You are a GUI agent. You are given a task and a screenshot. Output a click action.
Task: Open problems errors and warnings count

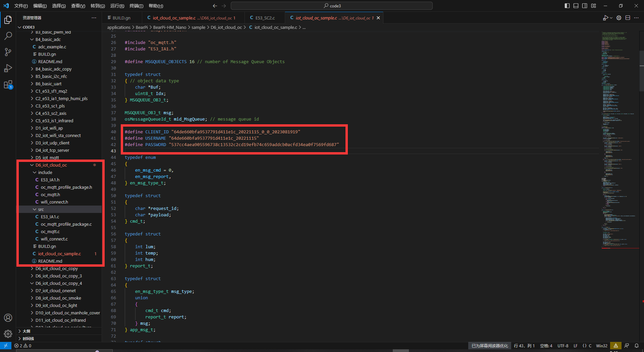23,346
